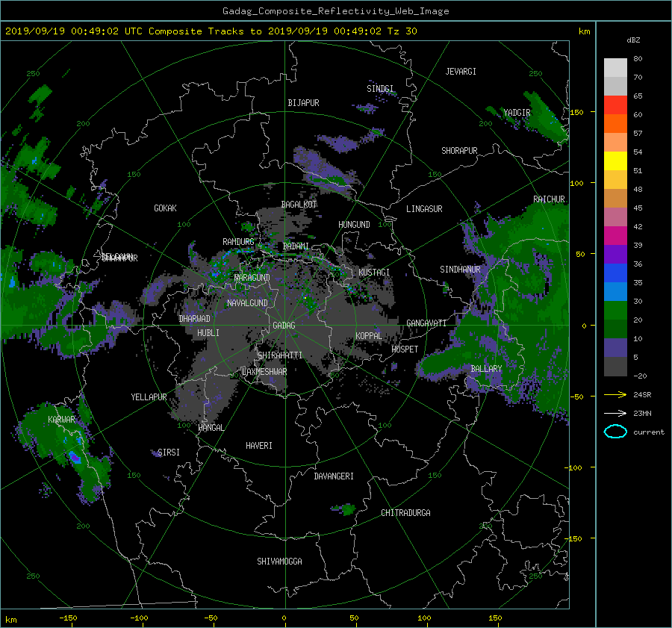Click the Gadag_Composite_Reflectivity_Web_Image title

335,11
